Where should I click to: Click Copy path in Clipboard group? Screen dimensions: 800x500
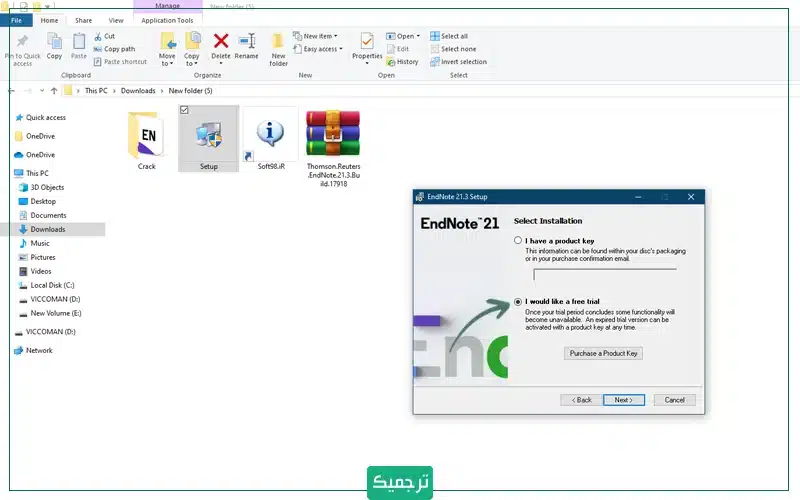click(x=114, y=49)
